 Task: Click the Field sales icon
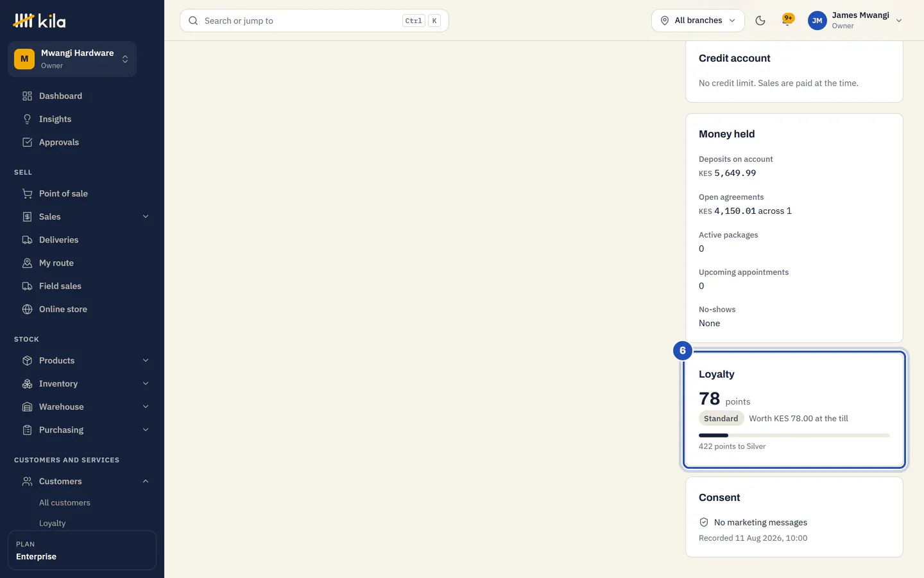pyautogui.click(x=27, y=286)
